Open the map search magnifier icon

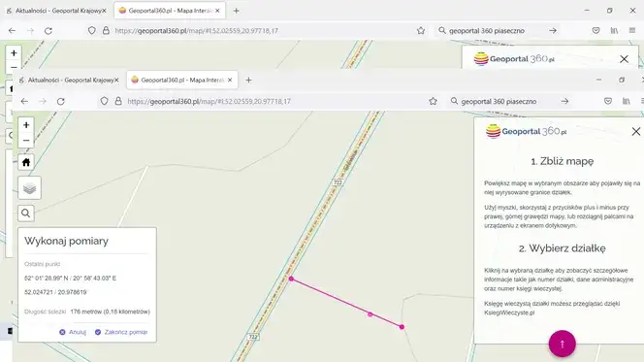pos(26,214)
